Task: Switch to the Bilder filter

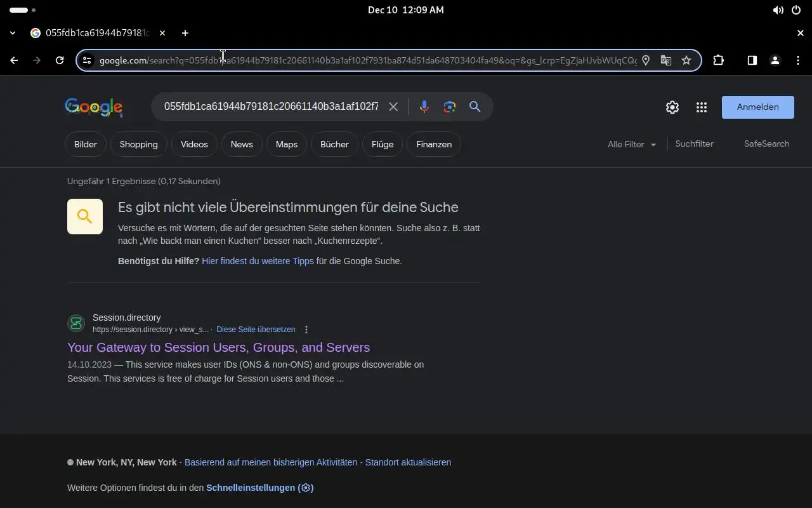Action: point(86,144)
